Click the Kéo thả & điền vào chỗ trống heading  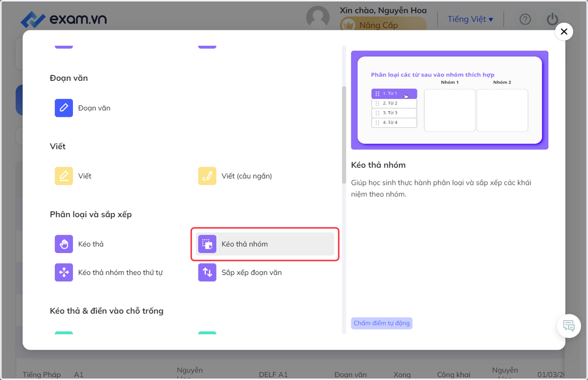(x=107, y=311)
